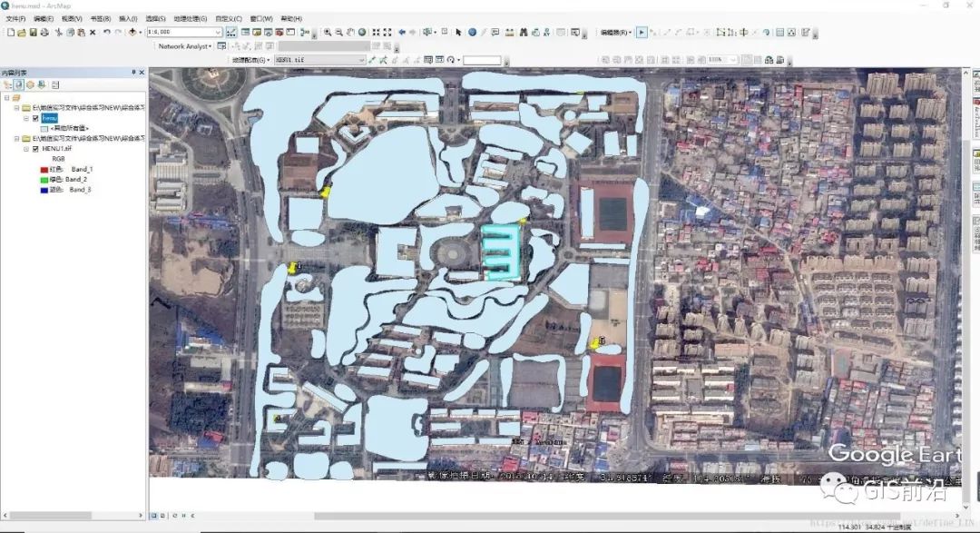Image resolution: width=980 pixels, height=533 pixels.
Task: Select the Pan hand tool
Action: pyautogui.click(x=350, y=32)
